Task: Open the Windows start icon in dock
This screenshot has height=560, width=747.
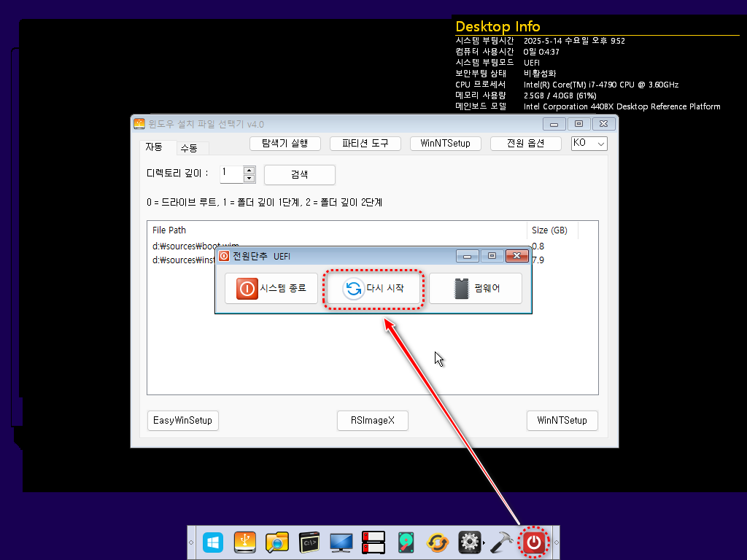Action: click(213, 542)
